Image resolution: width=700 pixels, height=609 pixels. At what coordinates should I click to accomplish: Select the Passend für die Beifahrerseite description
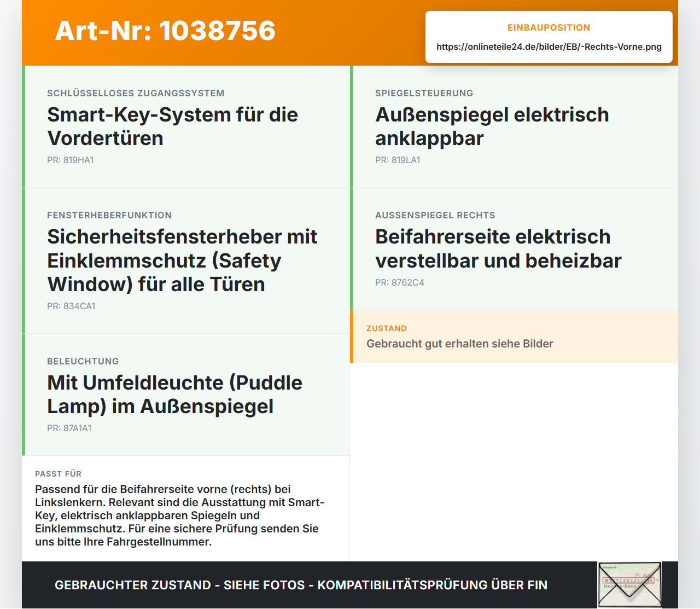pos(180,515)
